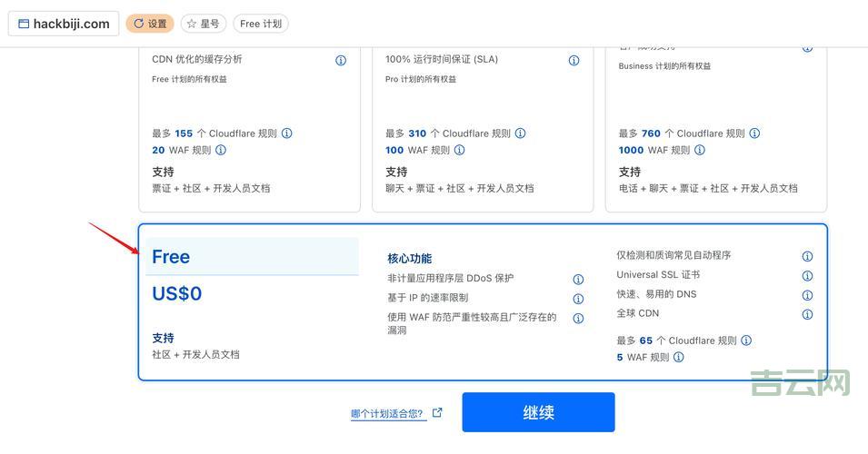868x454 pixels.
Task: Click the 核心功能 heading
Action: [x=410, y=258]
